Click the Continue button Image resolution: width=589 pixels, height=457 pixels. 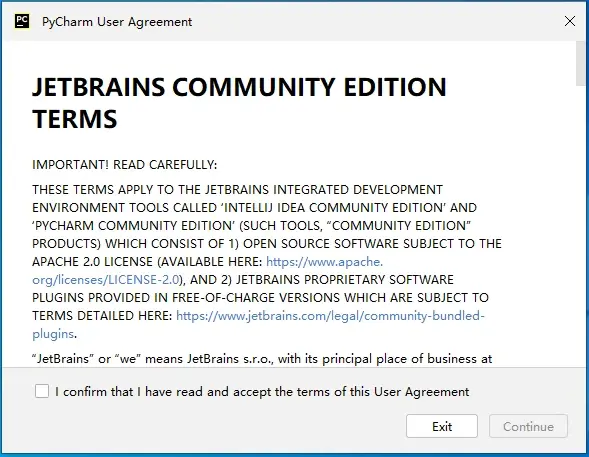[x=528, y=426]
